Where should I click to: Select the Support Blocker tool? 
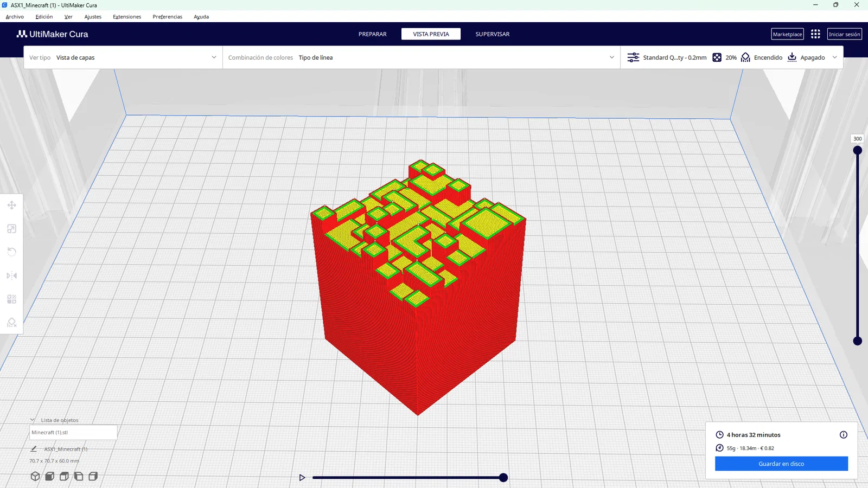point(11,323)
